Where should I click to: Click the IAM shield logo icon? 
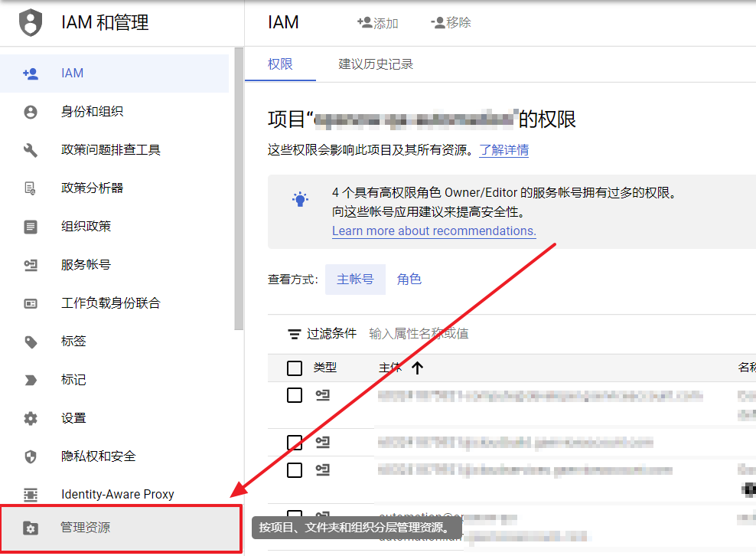(31, 23)
